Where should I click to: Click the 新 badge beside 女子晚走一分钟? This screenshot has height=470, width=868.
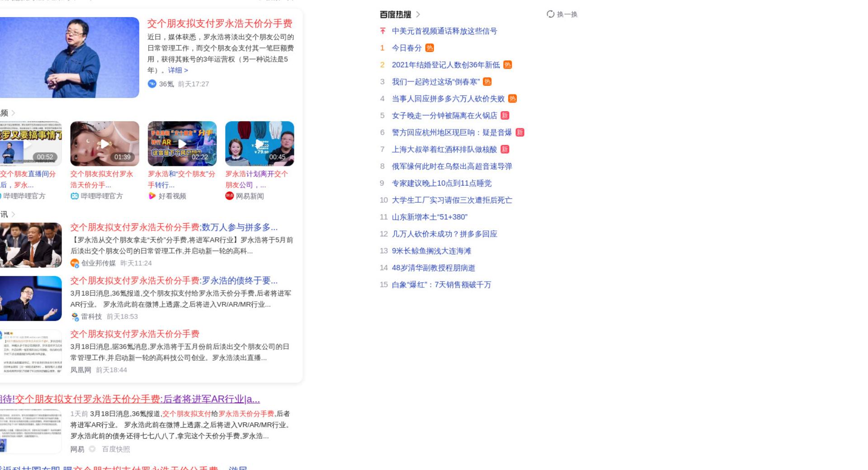[x=505, y=116]
